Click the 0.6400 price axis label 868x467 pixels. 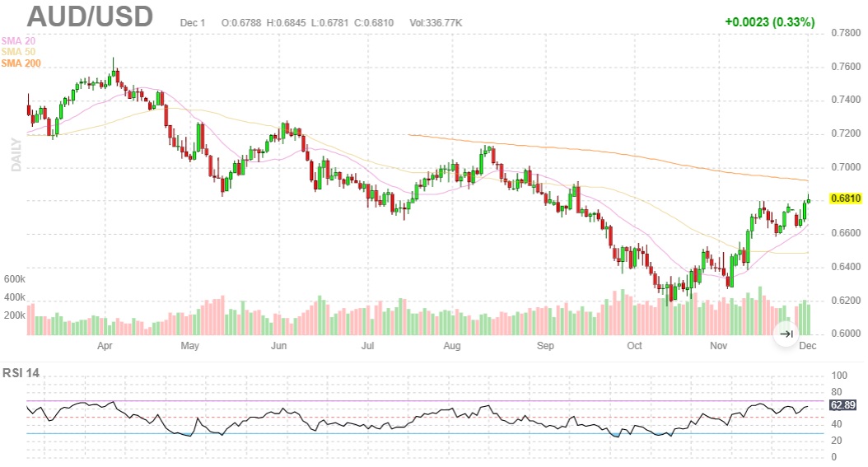[846, 267]
